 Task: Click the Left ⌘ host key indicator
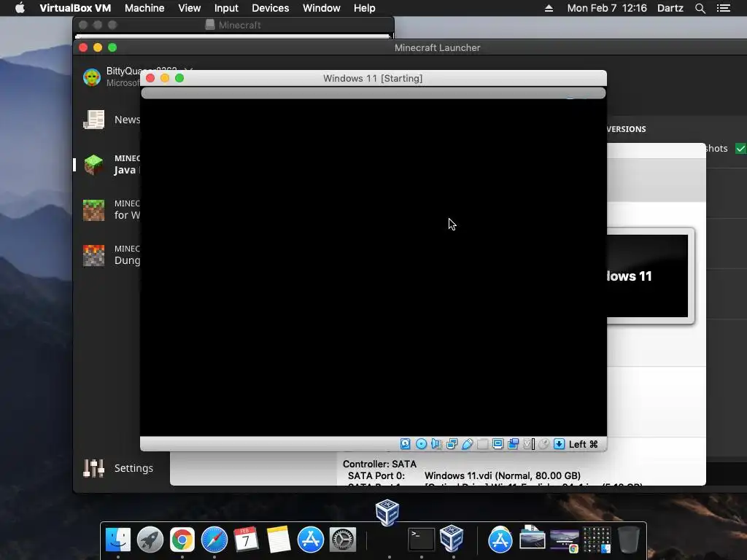[x=583, y=444]
